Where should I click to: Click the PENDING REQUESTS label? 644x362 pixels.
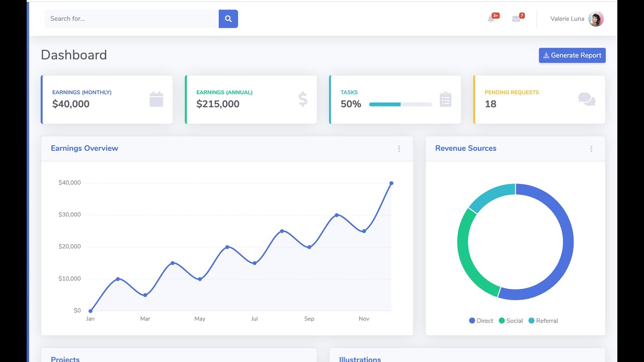click(x=512, y=93)
